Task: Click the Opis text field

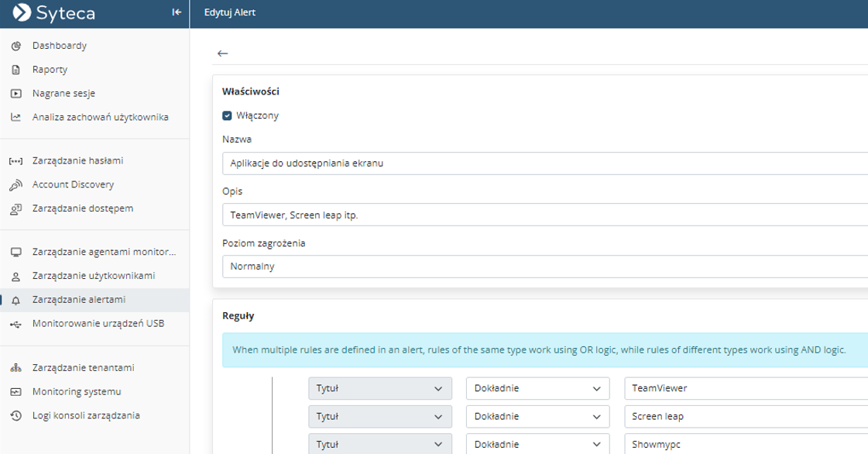Action: [542, 215]
